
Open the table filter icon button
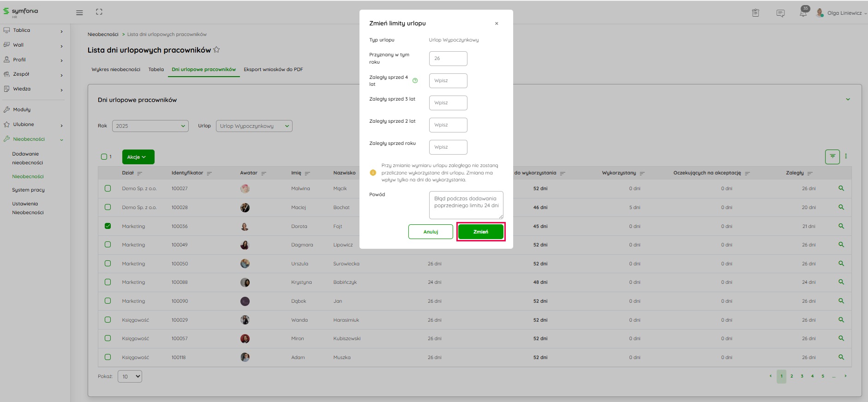(x=832, y=156)
